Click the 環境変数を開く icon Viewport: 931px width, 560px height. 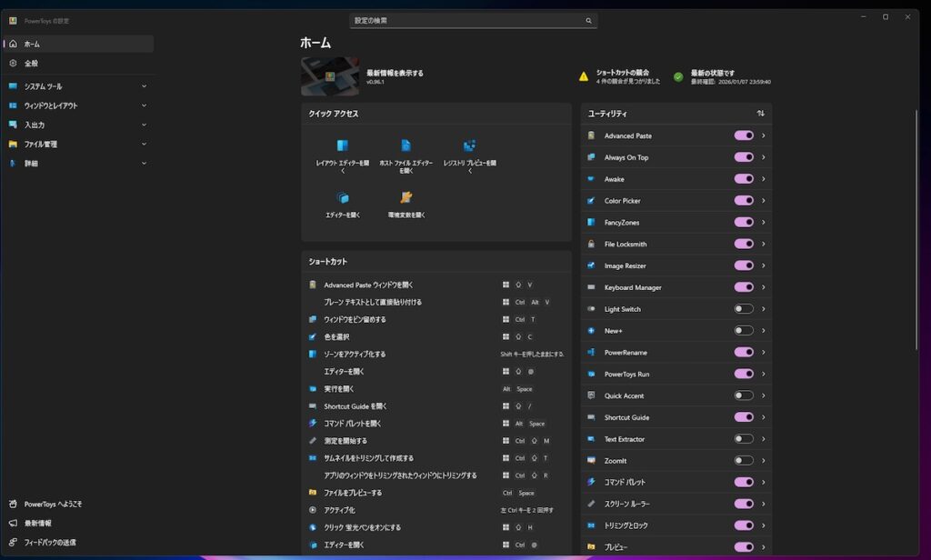click(x=405, y=197)
